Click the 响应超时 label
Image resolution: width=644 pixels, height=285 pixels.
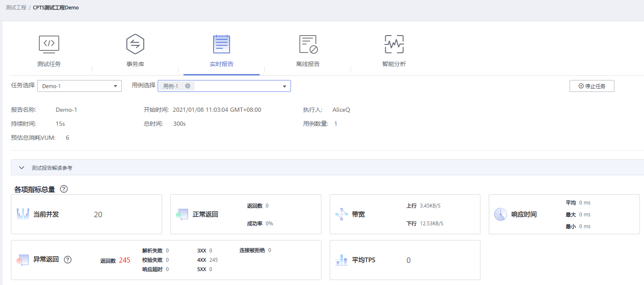pyautogui.click(x=152, y=269)
